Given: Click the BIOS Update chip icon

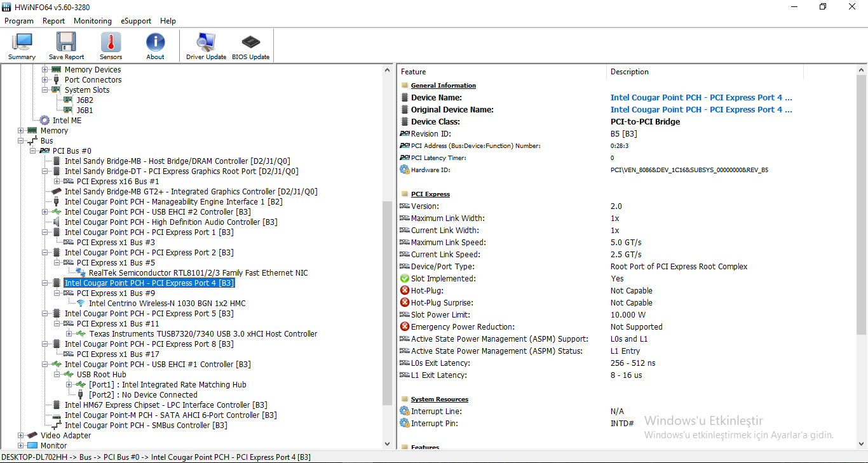Looking at the screenshot, I should (250, 42).
